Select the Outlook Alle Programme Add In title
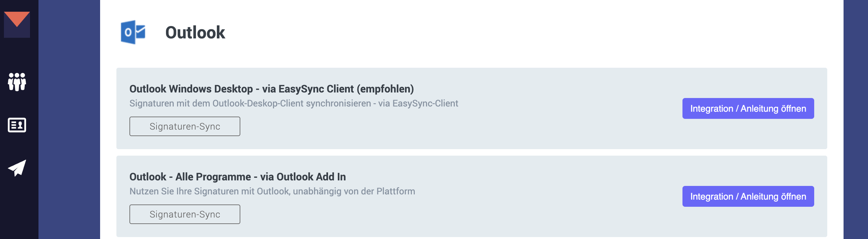Screen dimensions: 868x239 point(237,177)
